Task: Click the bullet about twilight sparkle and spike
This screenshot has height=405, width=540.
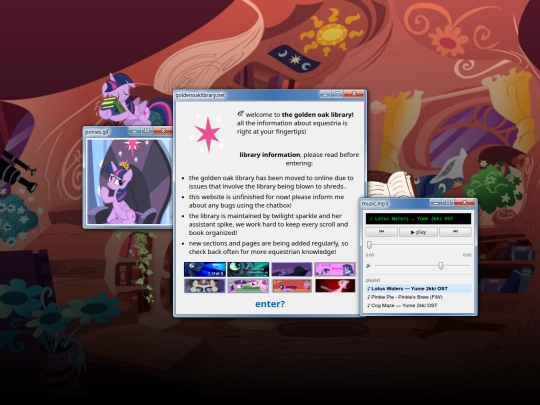Action: click(268, 224)
